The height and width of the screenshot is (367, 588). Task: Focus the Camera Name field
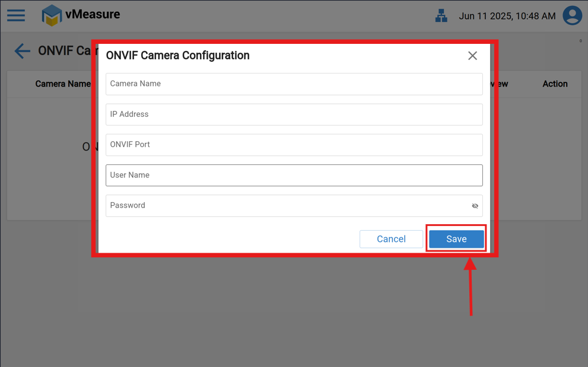[x=294, y=84]
